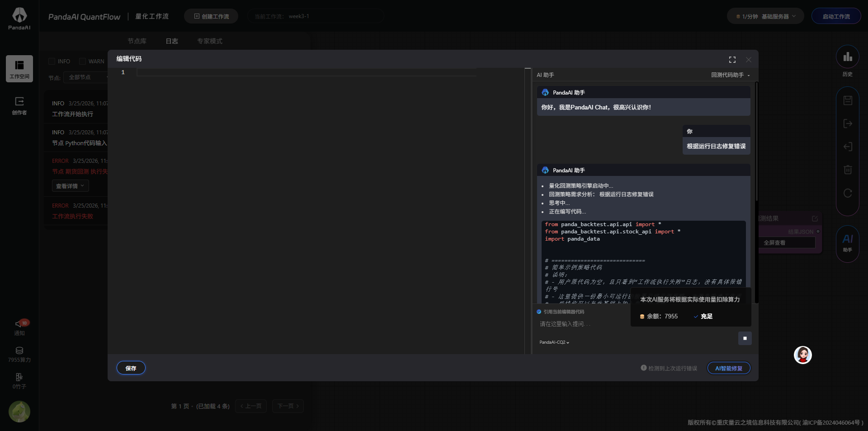Click the question input field
Viewport: 868px width, 431px height.
583,324
